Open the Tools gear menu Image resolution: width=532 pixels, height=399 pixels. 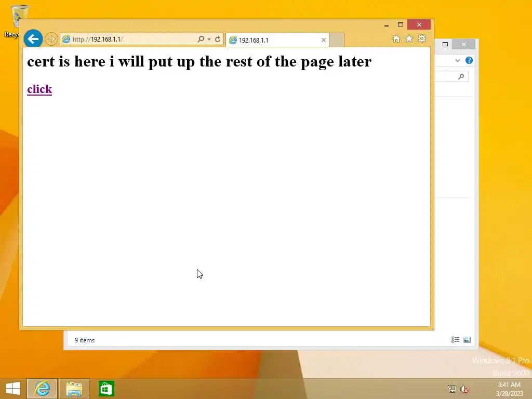(422, 38)
